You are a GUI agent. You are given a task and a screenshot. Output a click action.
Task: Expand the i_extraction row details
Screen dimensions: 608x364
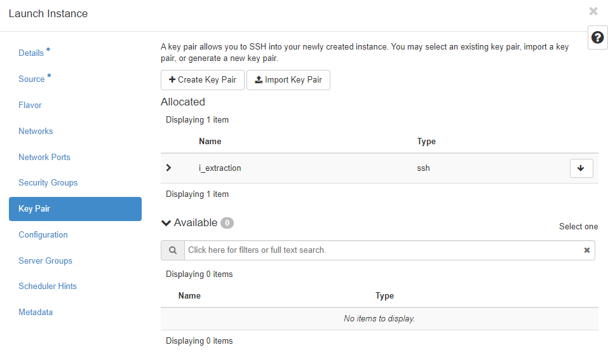tap(168, 168)
